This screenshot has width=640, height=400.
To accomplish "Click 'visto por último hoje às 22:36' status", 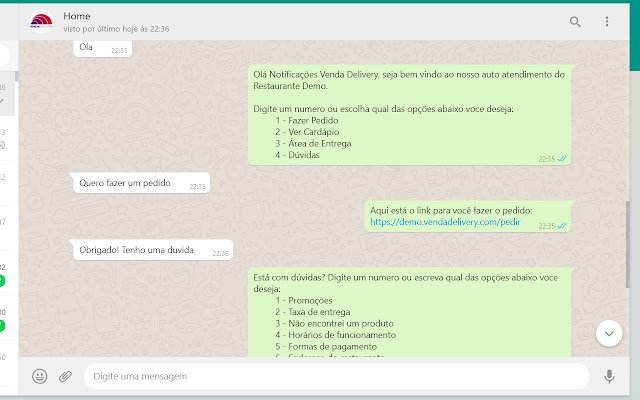I will [x=116, y=29].
